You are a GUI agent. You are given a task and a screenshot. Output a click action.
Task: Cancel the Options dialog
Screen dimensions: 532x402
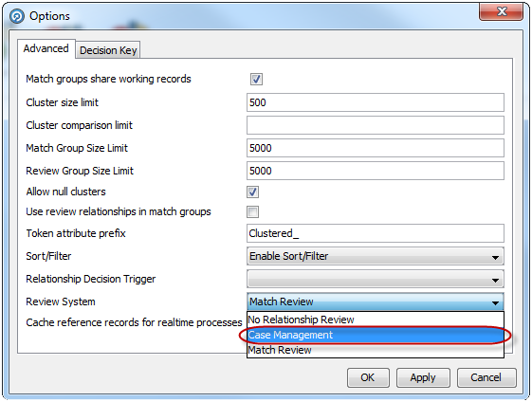click(486, 377)
